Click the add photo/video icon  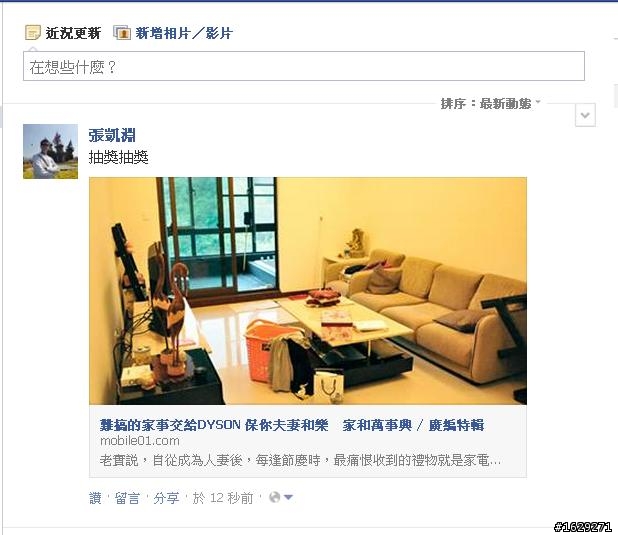[x=122, y=32]
